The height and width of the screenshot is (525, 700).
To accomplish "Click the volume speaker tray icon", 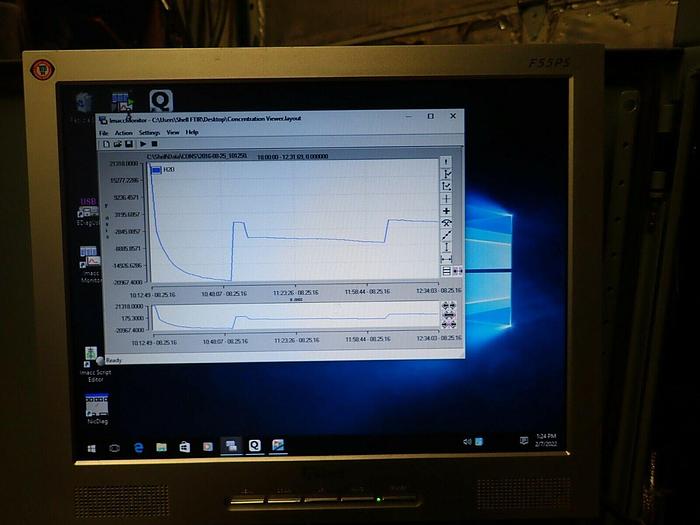I will (467, 442).
